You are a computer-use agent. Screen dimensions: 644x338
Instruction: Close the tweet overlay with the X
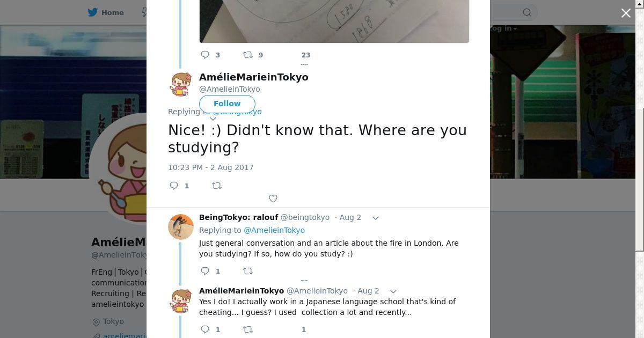(x=626, y=13)
